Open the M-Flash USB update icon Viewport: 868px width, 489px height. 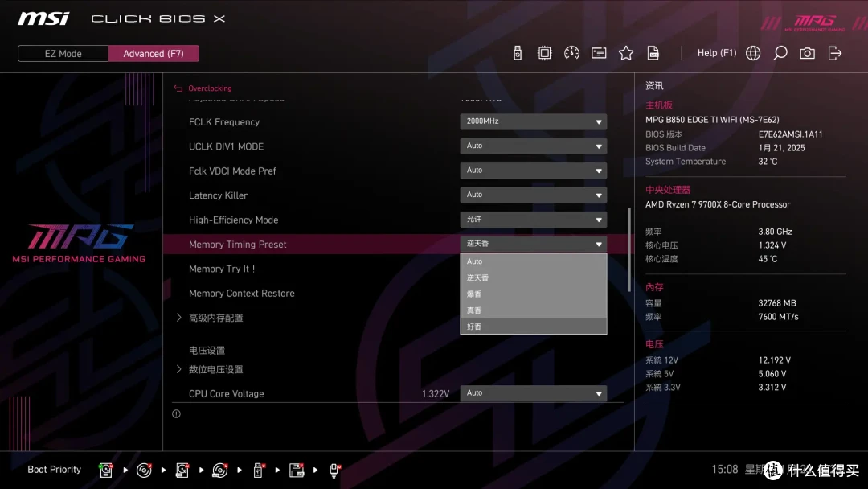[x=517, y=53]
